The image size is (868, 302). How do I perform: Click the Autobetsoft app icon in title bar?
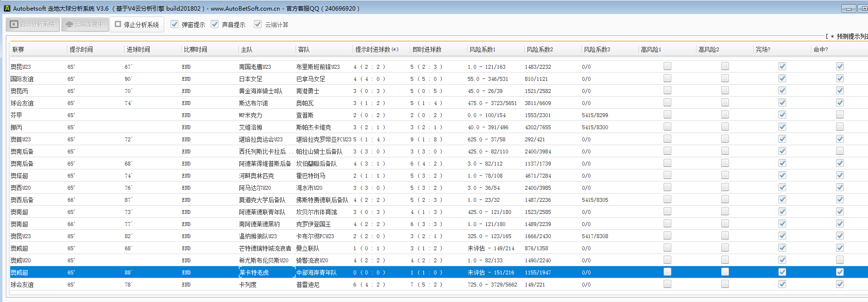point(7,8)
